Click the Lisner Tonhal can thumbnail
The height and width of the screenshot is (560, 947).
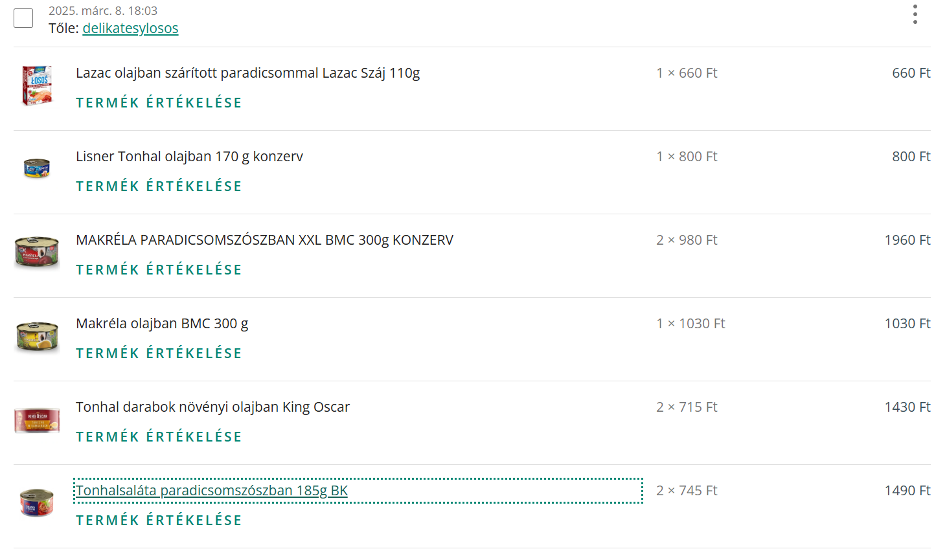[x=37, y=168]
